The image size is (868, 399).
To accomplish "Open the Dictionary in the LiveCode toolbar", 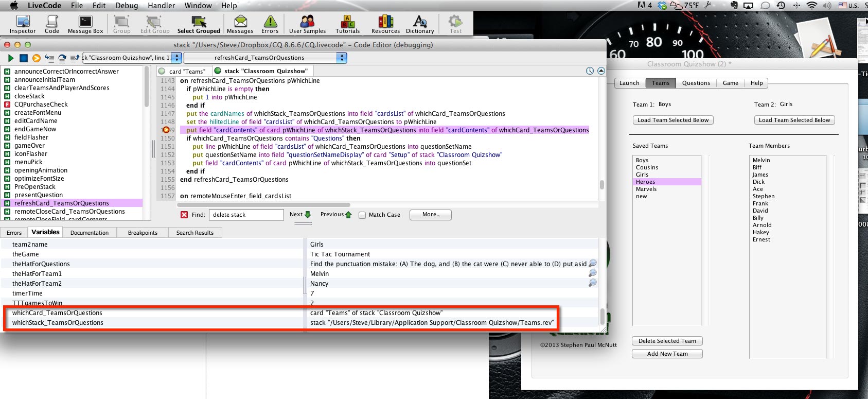I will (x=420, y=24).
